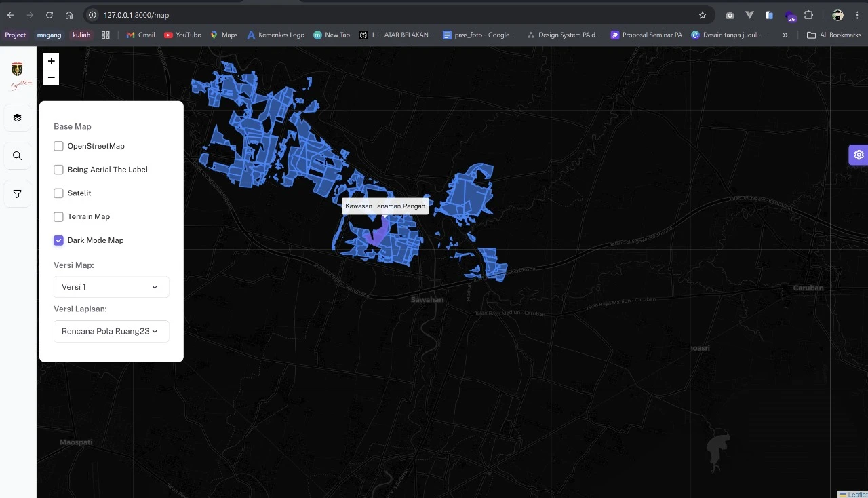Uncheck the Dark Mode Map checkbox
This screenshot has height=498, width=868.
coord(59,240)
